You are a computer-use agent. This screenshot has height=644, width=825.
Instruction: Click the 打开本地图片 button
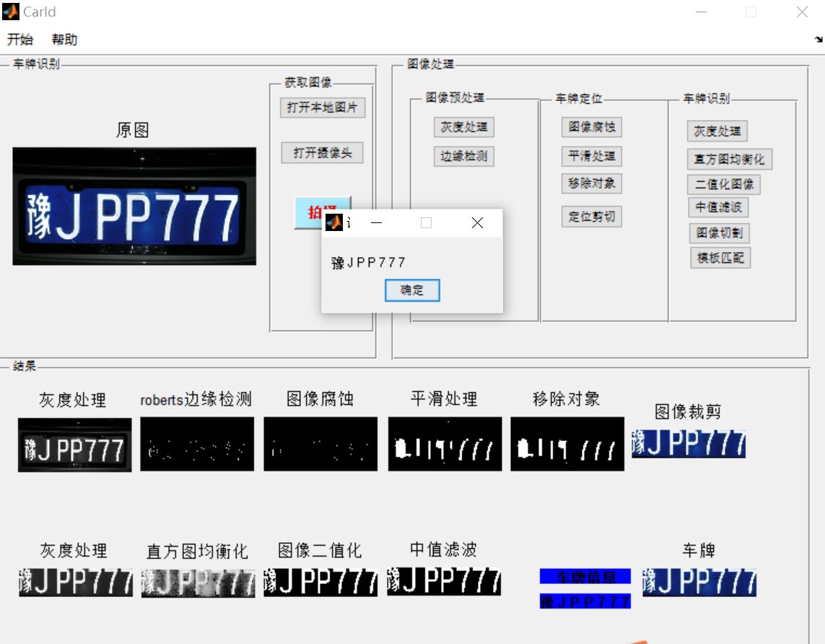(322, 108)
